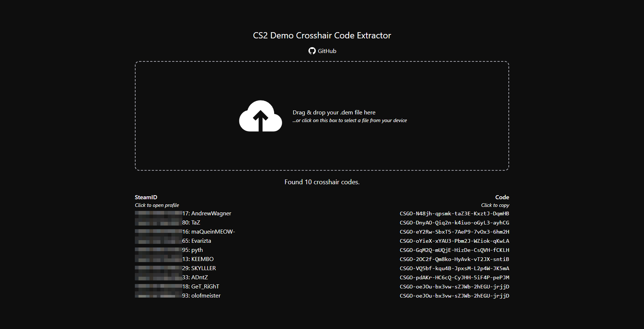The height and width of the screenshot is (329, 644).
Task: Copy crosshair code CSGO-GqM2Q-mUQjE-HizDe-CsQVH-fCKLH
Action: click(454, 250)
